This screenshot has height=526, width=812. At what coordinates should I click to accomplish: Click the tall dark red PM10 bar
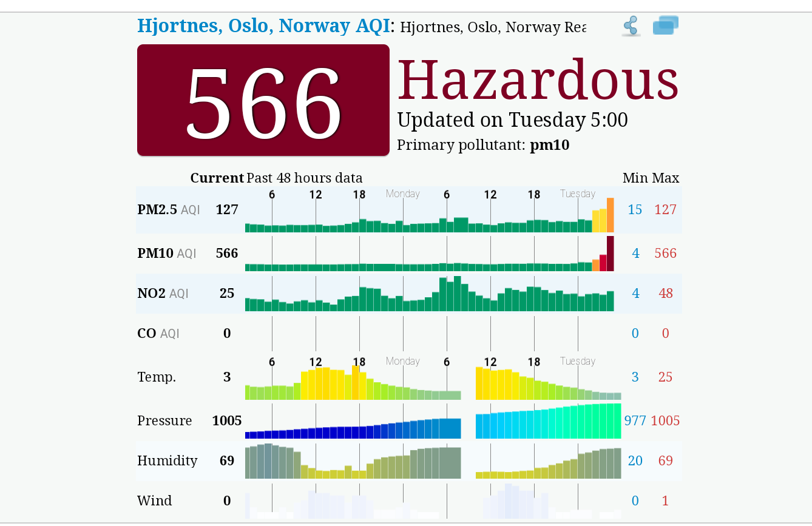[610, 254]
